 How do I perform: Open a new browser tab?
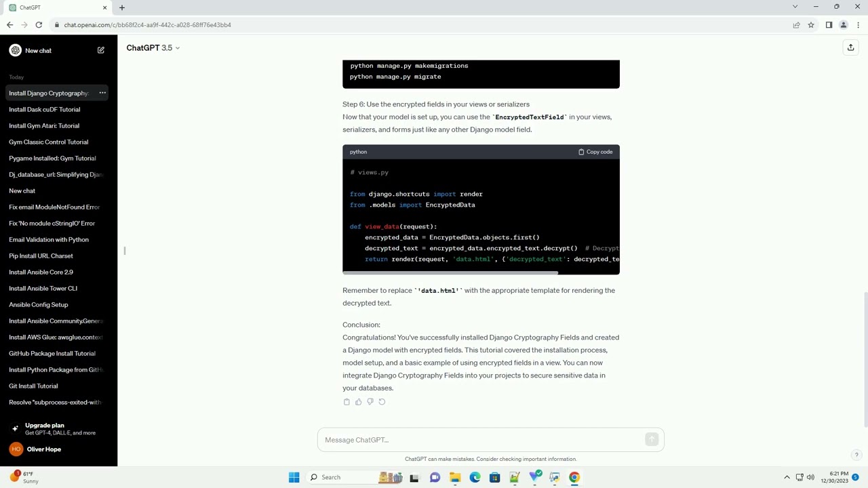(122, 7)
